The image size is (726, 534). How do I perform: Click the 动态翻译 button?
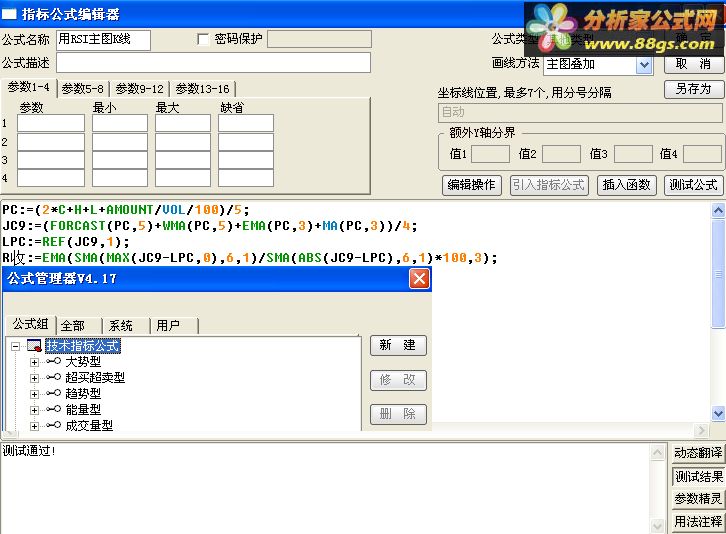click(x=698, y=453)
